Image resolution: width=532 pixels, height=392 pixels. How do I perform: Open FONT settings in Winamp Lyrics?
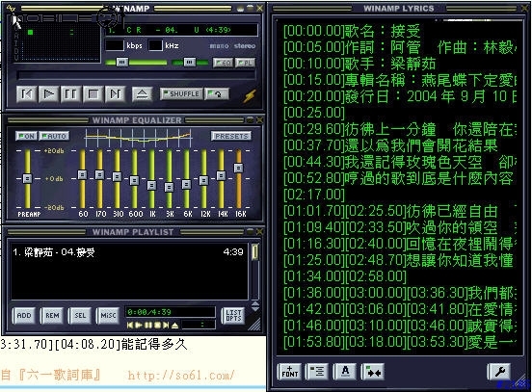(x=289, y=372)
